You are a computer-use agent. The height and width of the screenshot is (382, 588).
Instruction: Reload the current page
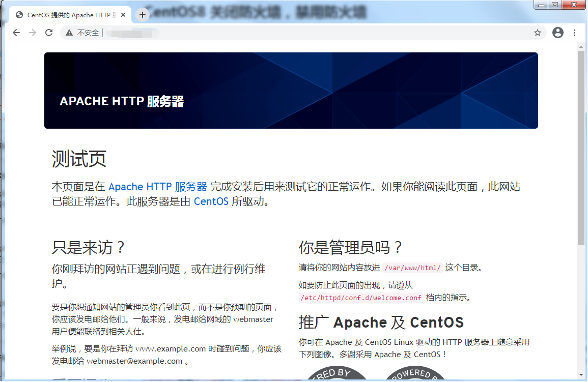pyautogui.click(x=49, y=33)
